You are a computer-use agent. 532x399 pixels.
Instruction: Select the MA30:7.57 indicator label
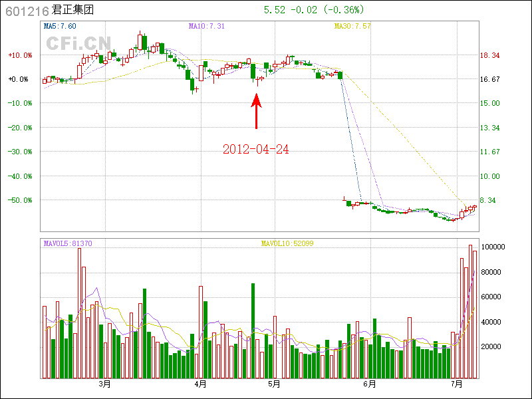point(352,26)
